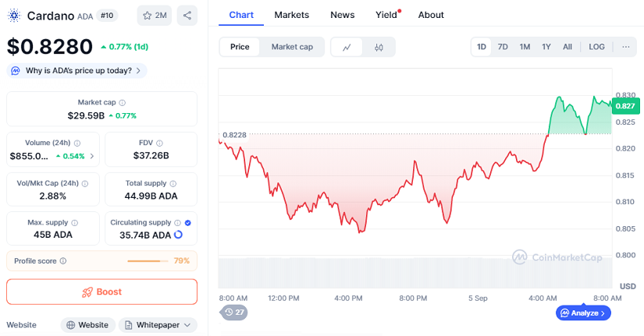This screenshot has height=336, width=644.
Task: Click the rocket icon on Boost
Action: (x=87, y=292)
